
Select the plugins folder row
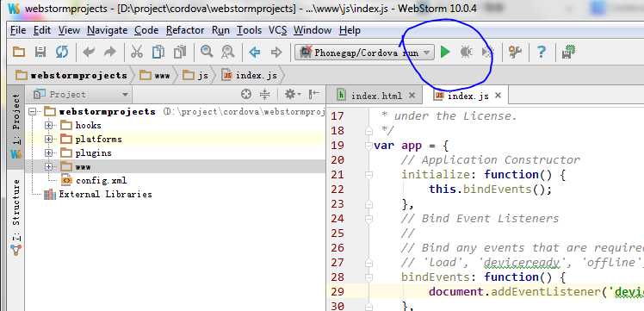pyautogui.click(x=176, y=153)
